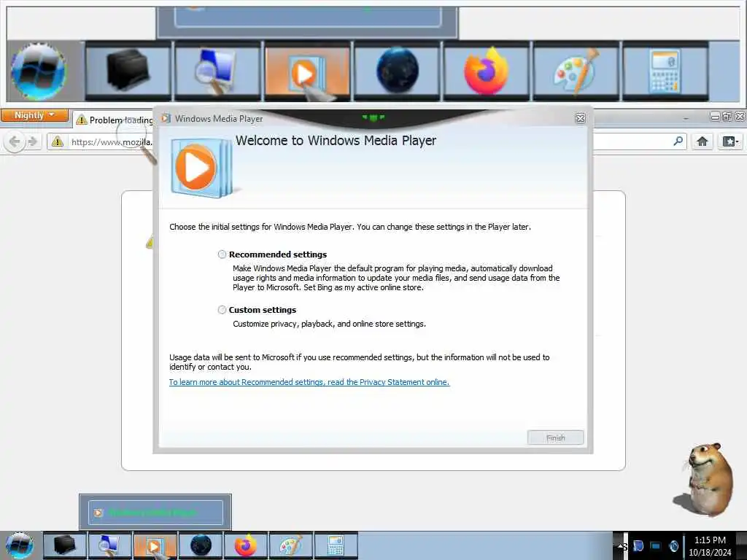This screenshot has height=560, width=747.
Task: Launch Paint from the taskbar palette icon
Action: (291, 545)
